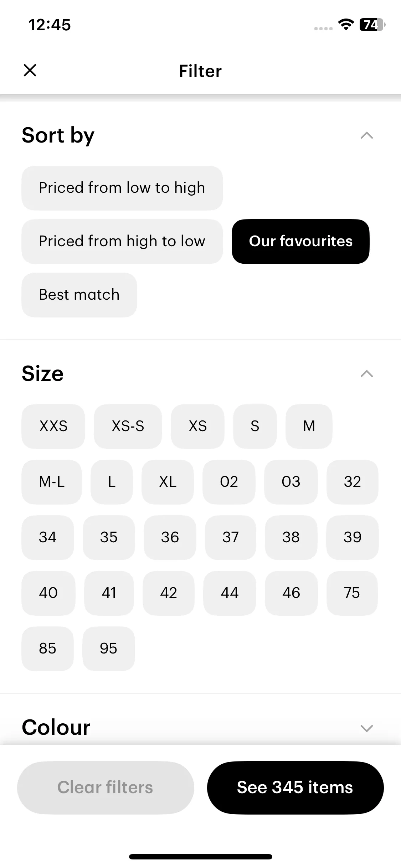Toggle size XS-S filter

pos(128,426)
